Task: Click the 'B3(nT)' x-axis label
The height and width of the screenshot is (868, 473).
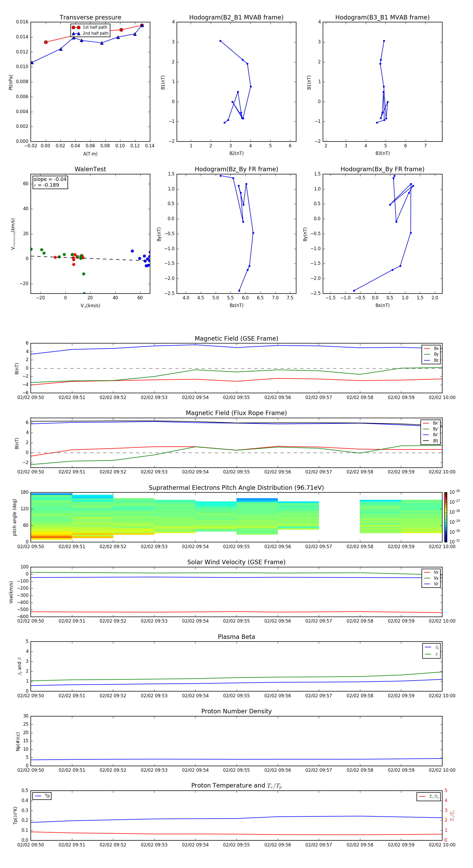Action: pos(382,153)
